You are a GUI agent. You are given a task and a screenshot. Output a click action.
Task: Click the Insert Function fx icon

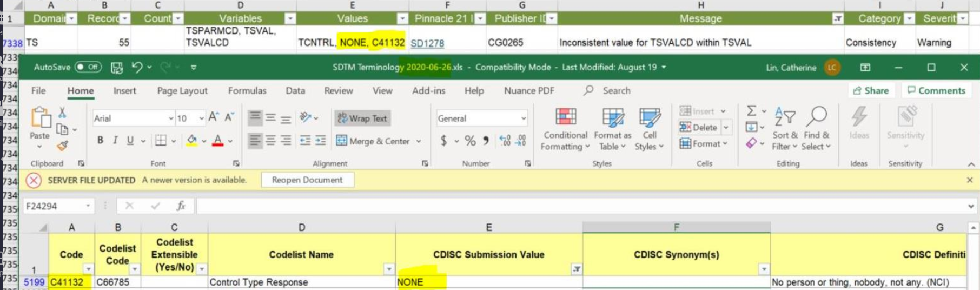(181, 206)
